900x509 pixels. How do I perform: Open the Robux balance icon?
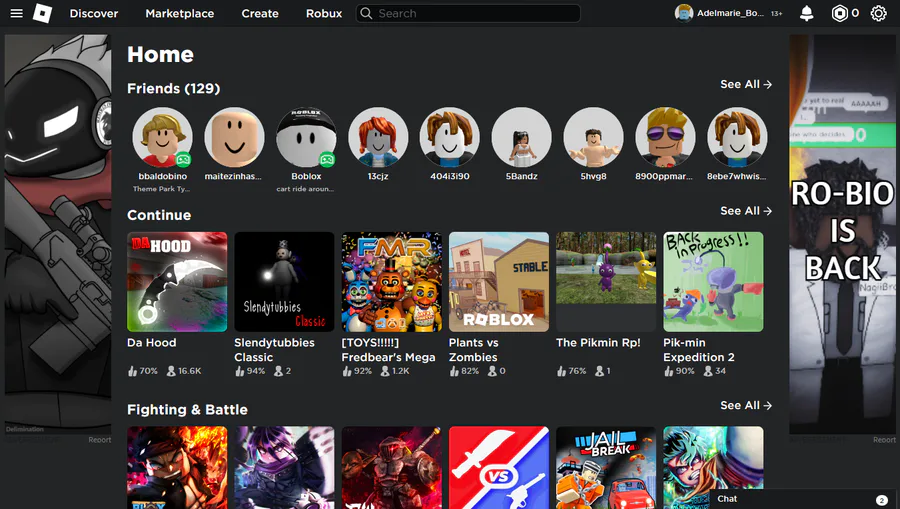[x=839, y=13]
